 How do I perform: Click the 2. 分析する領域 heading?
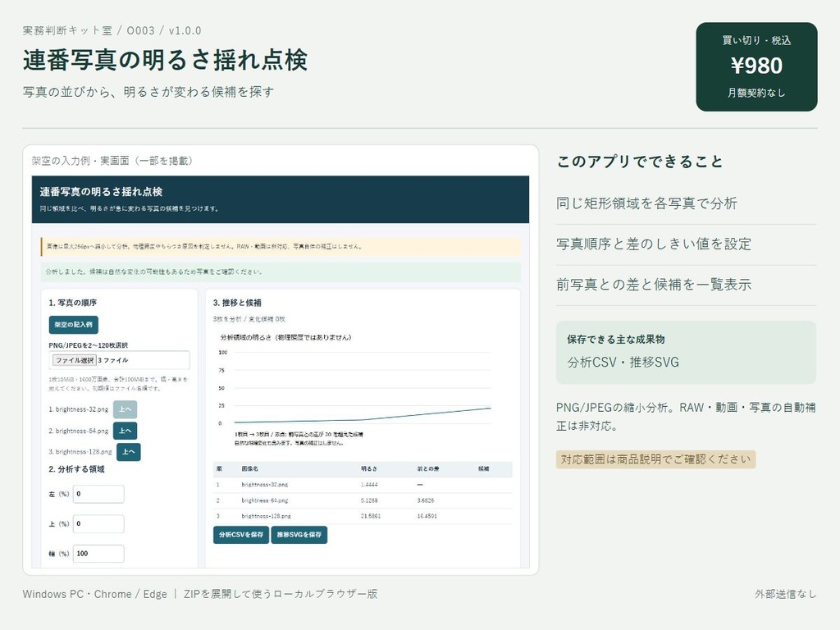pyautogui.click(x=76, y=469)
